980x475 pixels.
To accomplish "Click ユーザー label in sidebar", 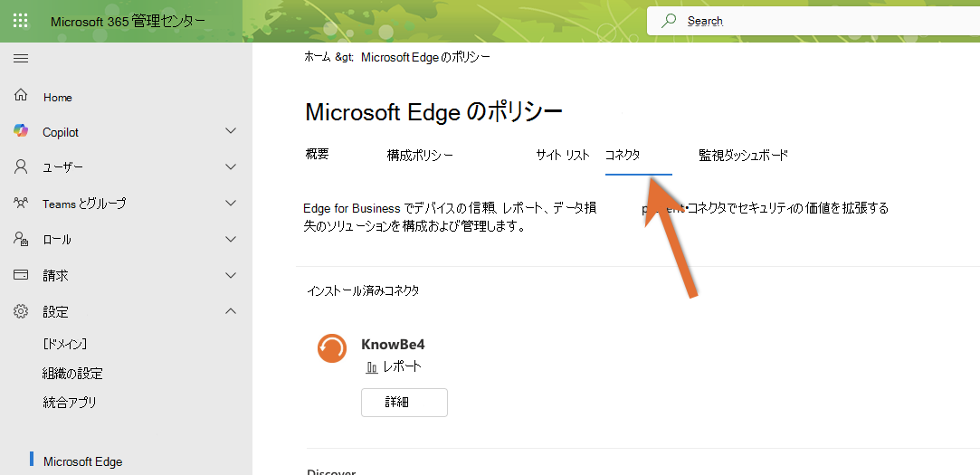I will tap(62, 167).
